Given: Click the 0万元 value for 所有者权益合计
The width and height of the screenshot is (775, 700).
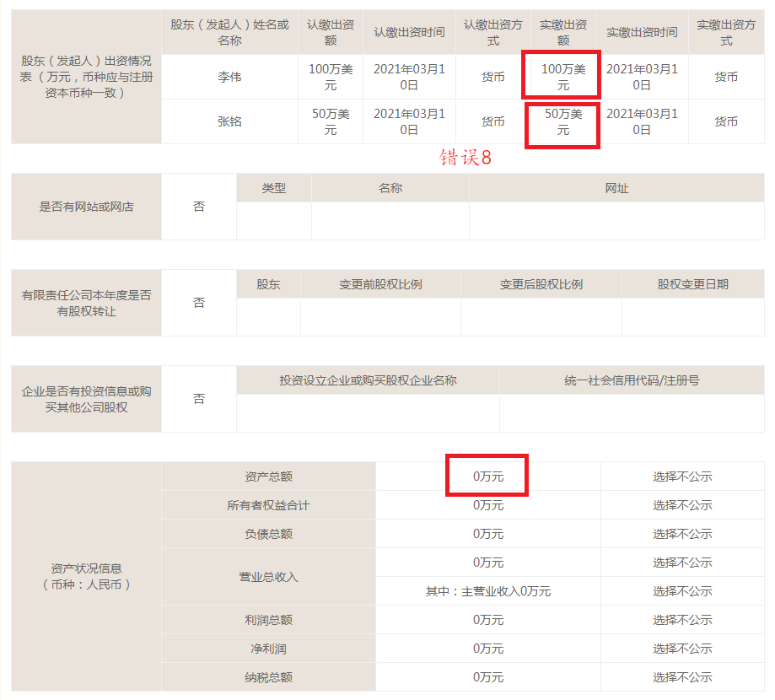Looking at the screenshot, I should point(487,505).
